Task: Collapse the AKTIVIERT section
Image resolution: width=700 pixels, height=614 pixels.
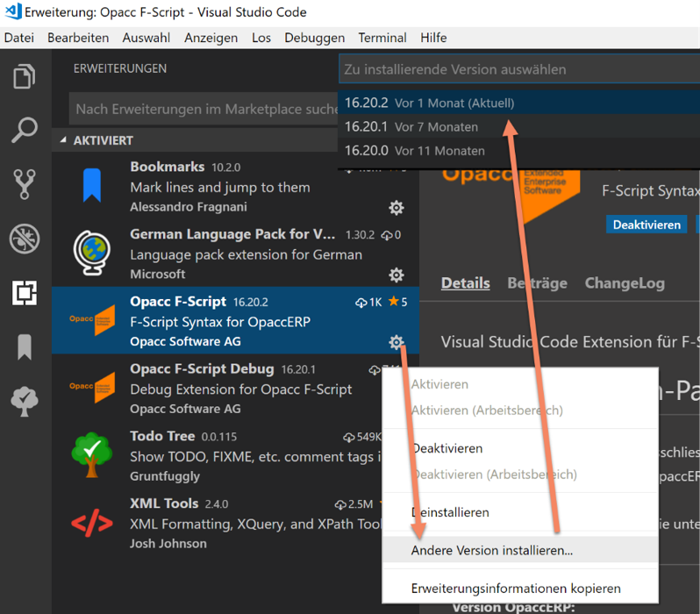Action: pos(63,140)
